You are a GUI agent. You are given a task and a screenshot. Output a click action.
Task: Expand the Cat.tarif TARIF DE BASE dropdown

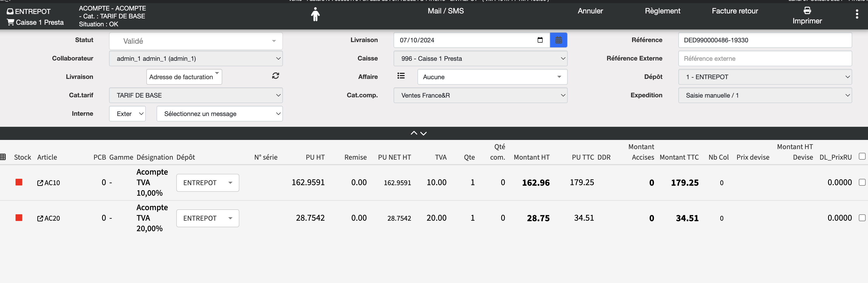[195, 95]
